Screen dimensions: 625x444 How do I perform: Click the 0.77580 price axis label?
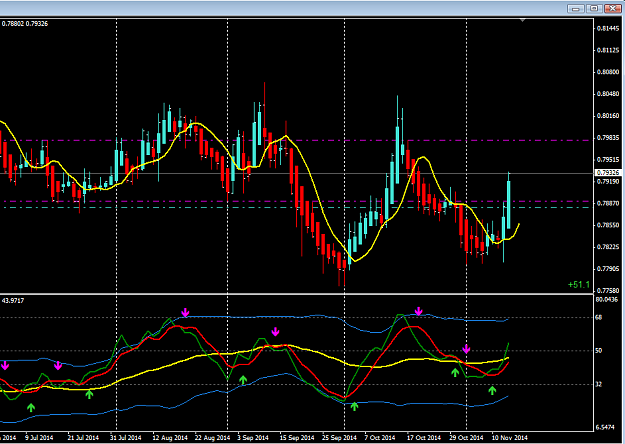(x=608, y=291)
